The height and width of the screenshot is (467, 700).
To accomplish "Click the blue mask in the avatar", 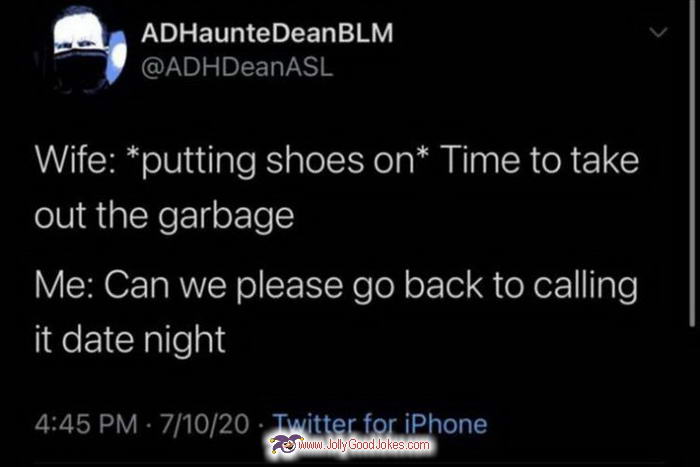I will [x=117, y=55].
